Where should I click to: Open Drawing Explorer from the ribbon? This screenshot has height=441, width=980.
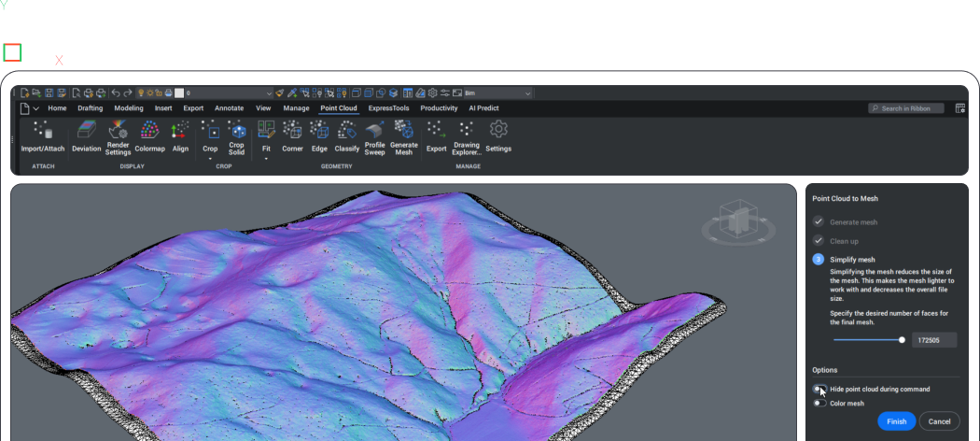coord(467,138)
